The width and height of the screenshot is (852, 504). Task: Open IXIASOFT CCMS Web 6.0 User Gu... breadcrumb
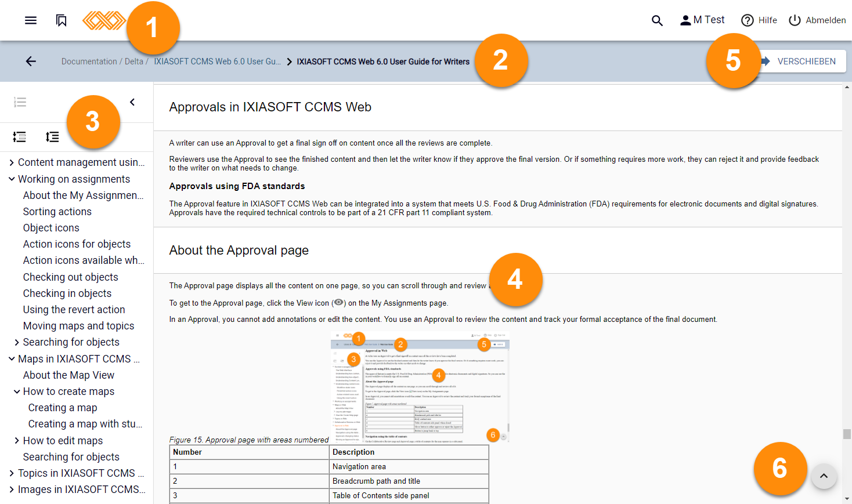click(217, 61)
